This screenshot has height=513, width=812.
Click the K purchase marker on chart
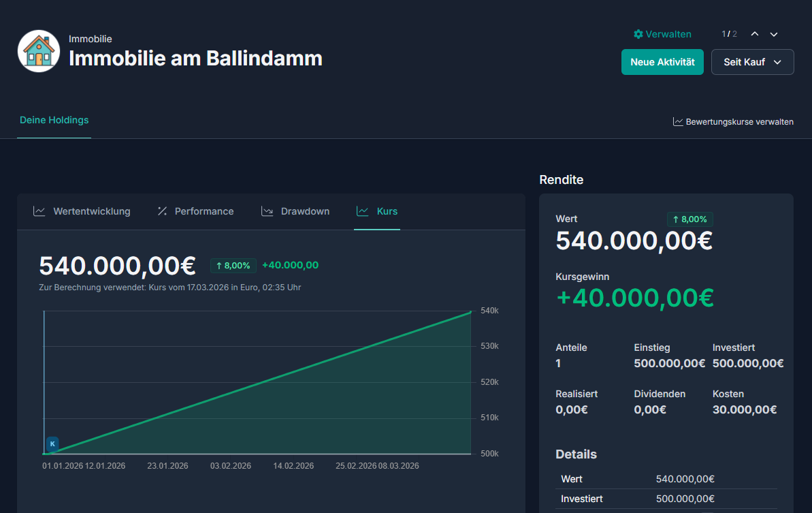[x=52, y=444]
